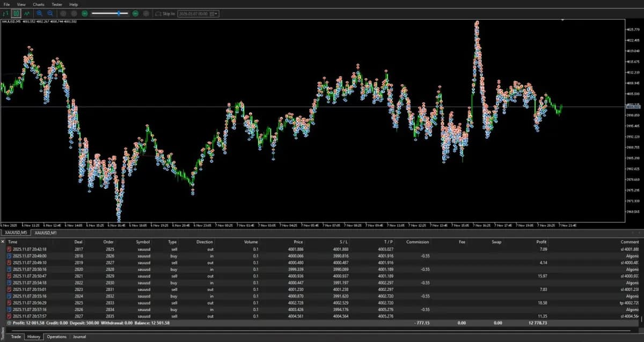Open the Trade tab in Toolbox
644x342 pixels.
tap(16, 337)
